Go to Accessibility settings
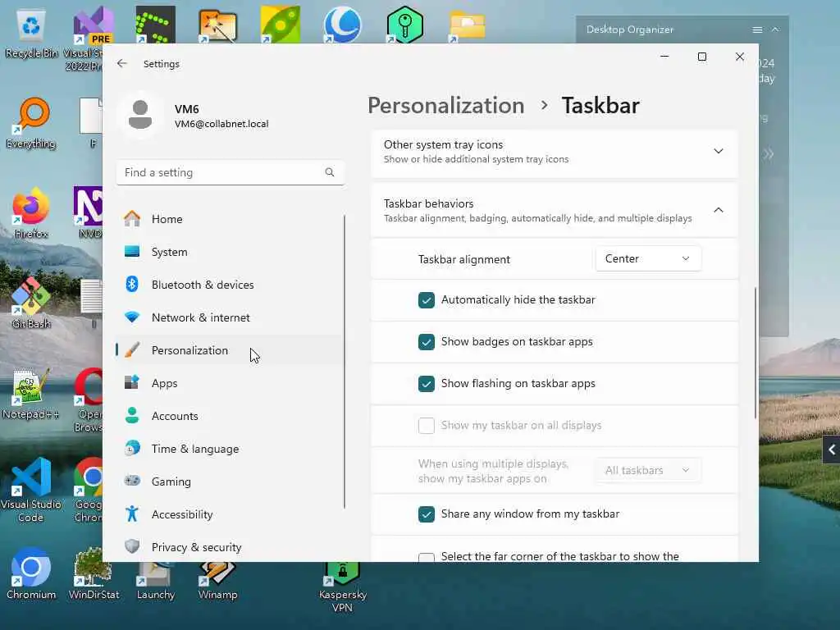This screenshot has height=630, width=840. [x=231, y=514]
